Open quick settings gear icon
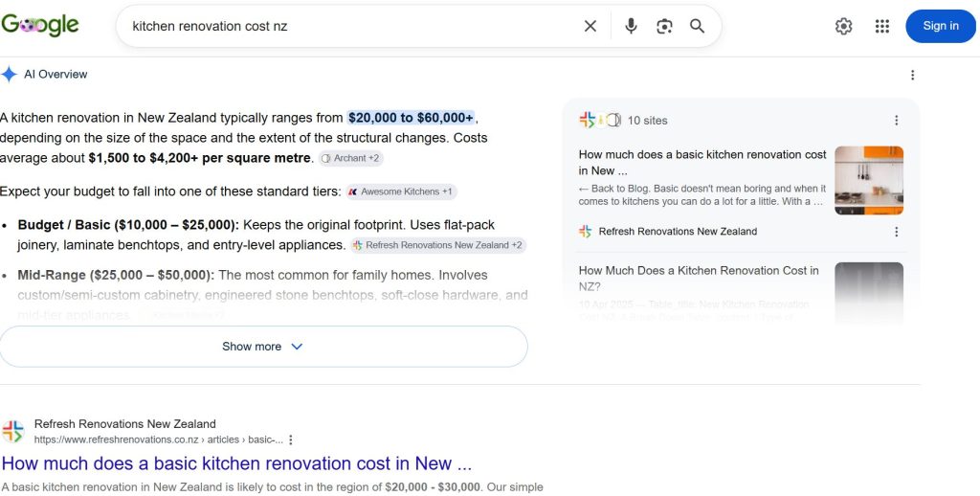Screen dimensions: 980x496 [x=844, y=26]
